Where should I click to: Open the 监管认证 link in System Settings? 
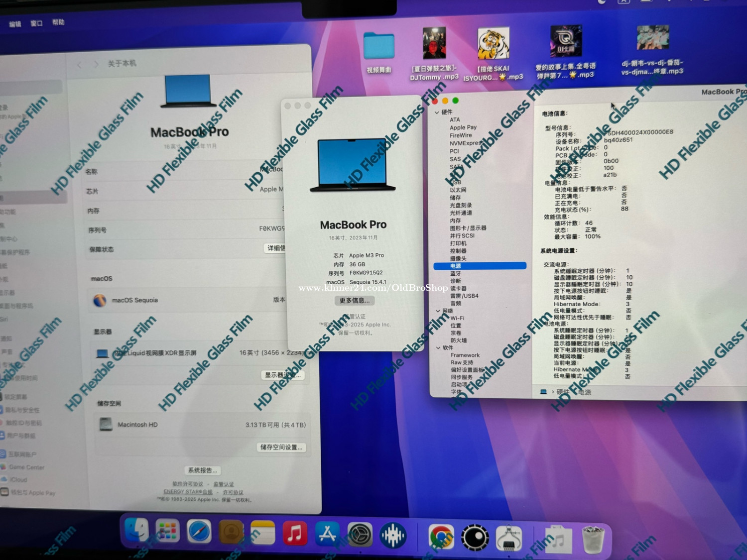coord(224,484)
